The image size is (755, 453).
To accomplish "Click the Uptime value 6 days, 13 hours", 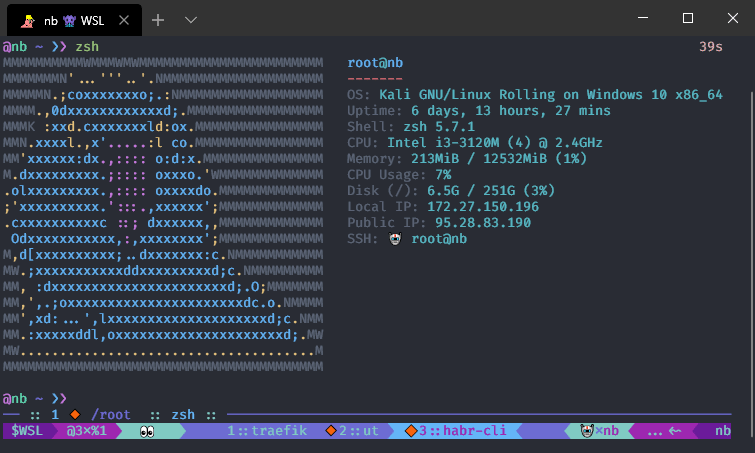I will pos(511,111).
